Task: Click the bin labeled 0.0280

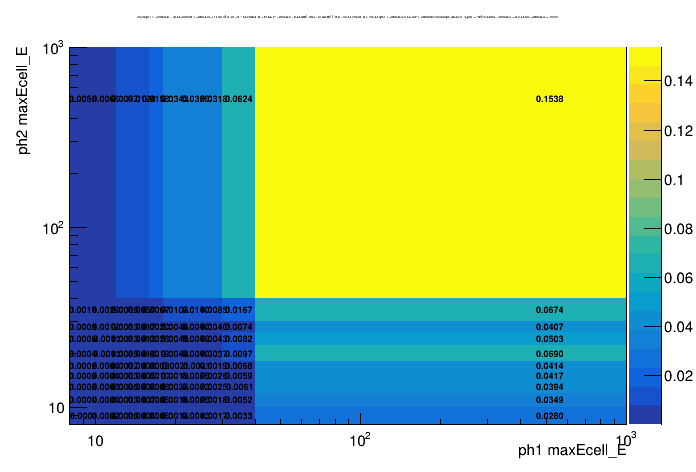Action: click(x=549, y=416)
